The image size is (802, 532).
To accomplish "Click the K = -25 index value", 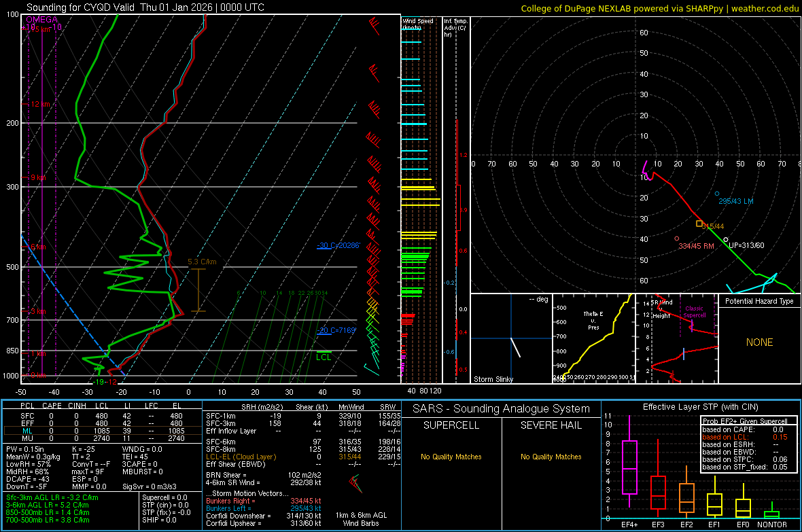I will click(x=84, y=449).
